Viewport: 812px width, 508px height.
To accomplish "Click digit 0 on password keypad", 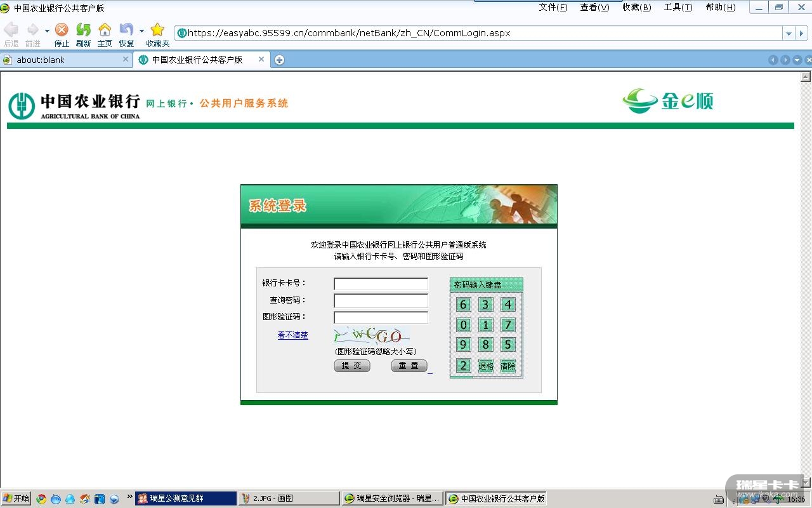I will pyautogui.click(x=464, y=325).
